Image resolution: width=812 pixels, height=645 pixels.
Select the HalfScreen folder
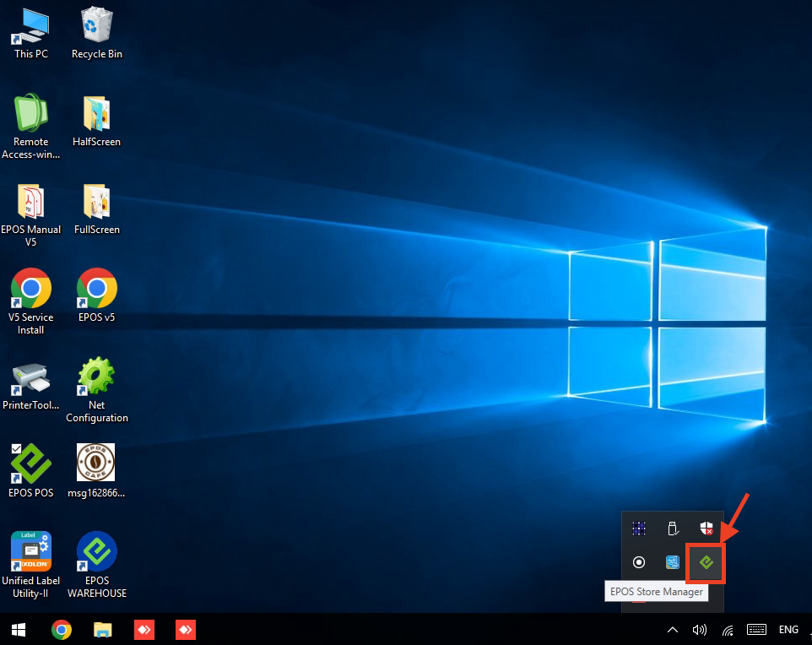click(97, 122)
